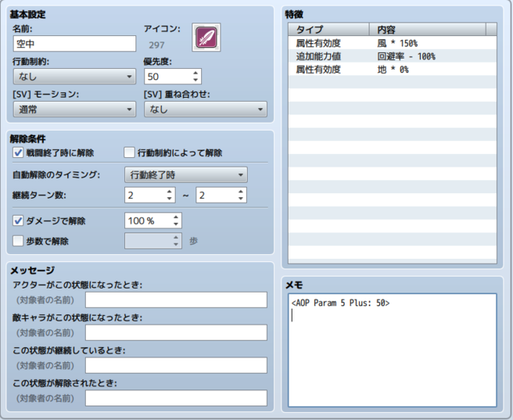Click the メモ text area
Image resolution: width=513 pixels, height=420 pixels.
click(392, 350)
